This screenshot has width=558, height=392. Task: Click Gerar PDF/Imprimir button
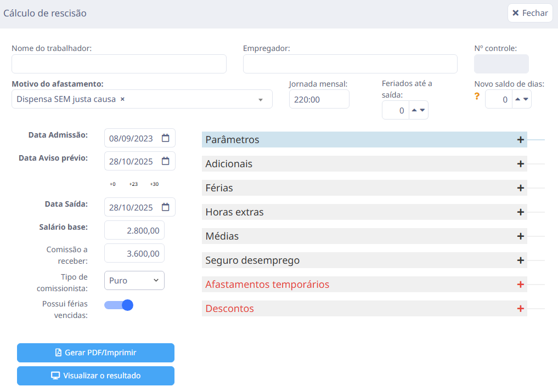point(95,353)
